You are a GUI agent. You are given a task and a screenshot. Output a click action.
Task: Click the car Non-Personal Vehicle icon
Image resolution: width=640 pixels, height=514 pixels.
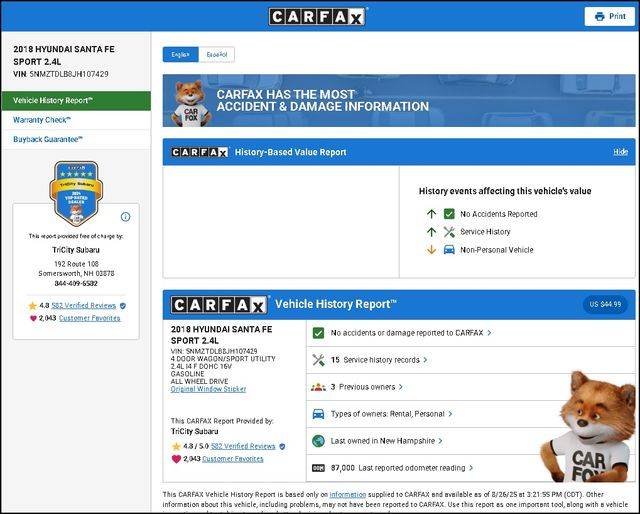pyautogui.click(x=449, y=249)
